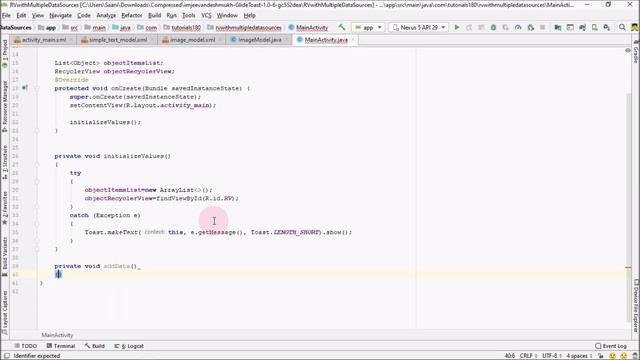Collapse the onCreate method fold marker

37,88
